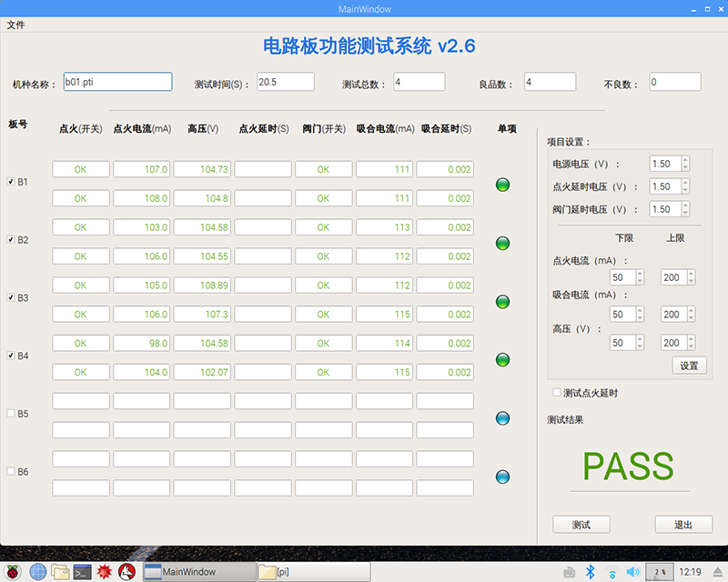Screen dimensions: 728x582
Task: Click the volume speaker tray icon
Action: pyautogui.click(x=633, y=571)
